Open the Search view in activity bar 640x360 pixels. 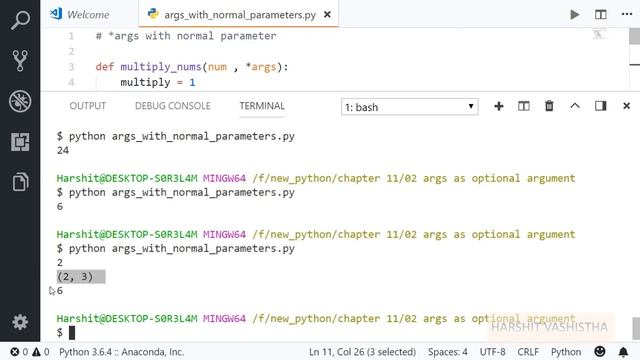[20, 20]
